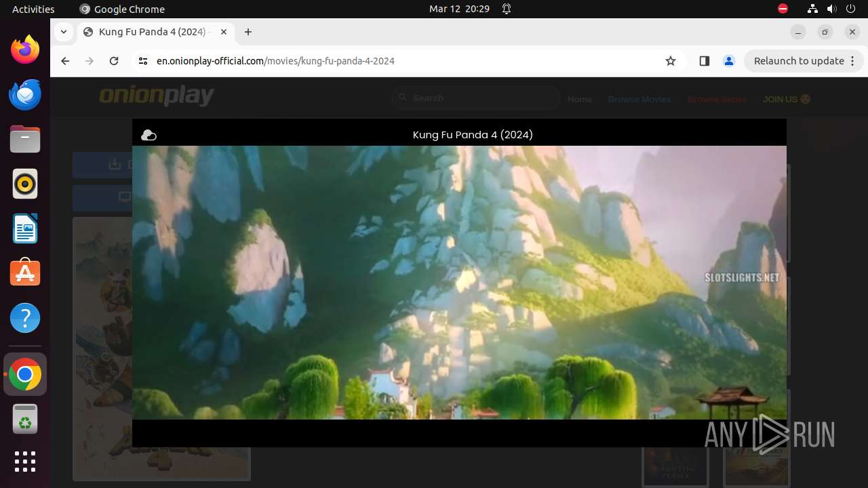
Task: Open the network status tray icon
Action: tap(812, 9)
